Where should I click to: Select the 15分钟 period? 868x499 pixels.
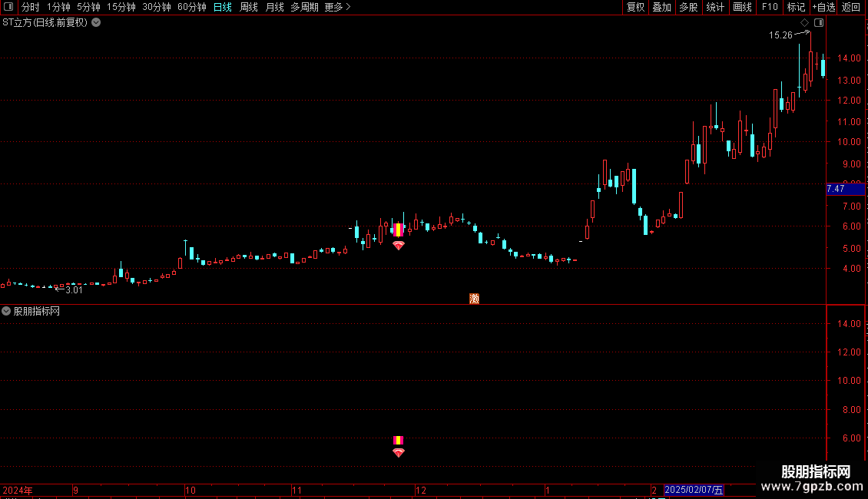tap(121, 7)
